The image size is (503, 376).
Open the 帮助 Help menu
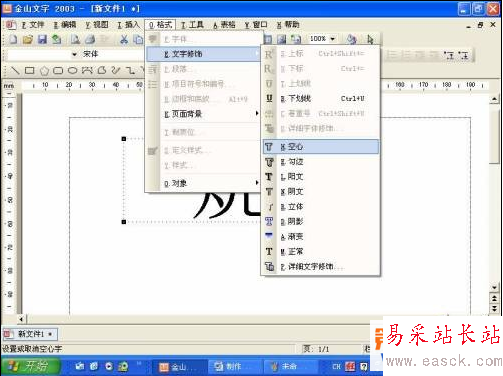288,25
